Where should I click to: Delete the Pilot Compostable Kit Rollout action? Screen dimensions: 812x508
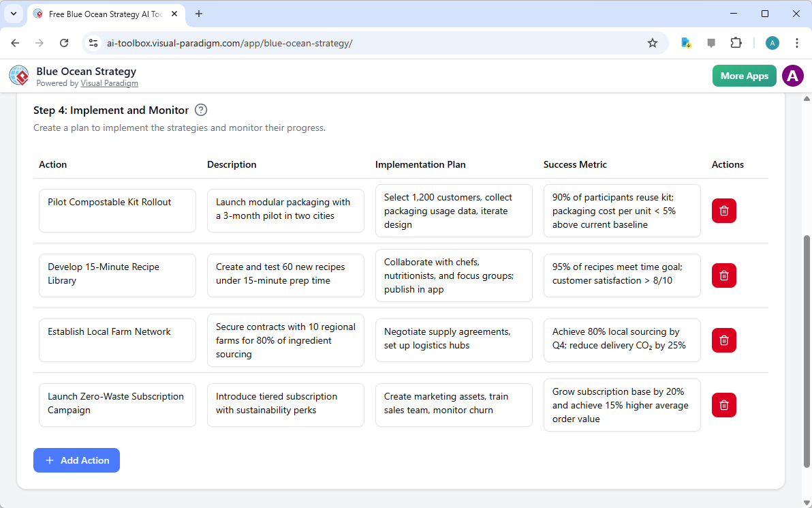tap(723, 211)
